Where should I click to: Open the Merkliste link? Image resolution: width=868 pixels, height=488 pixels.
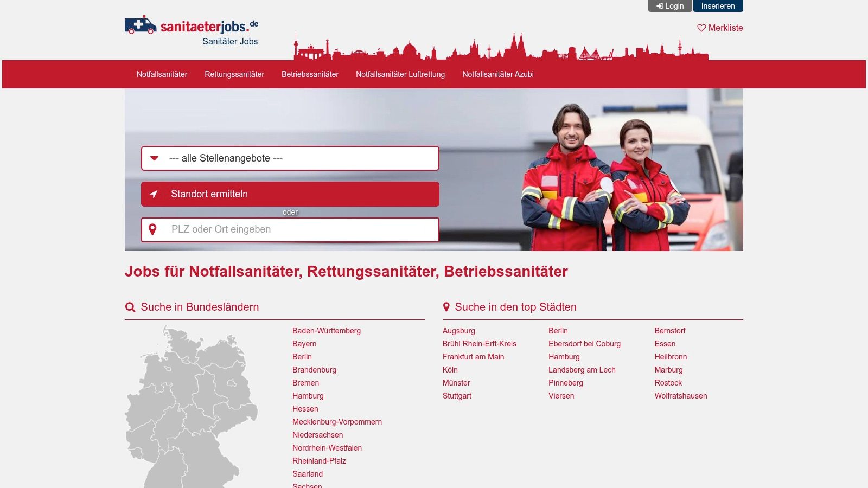720,28
